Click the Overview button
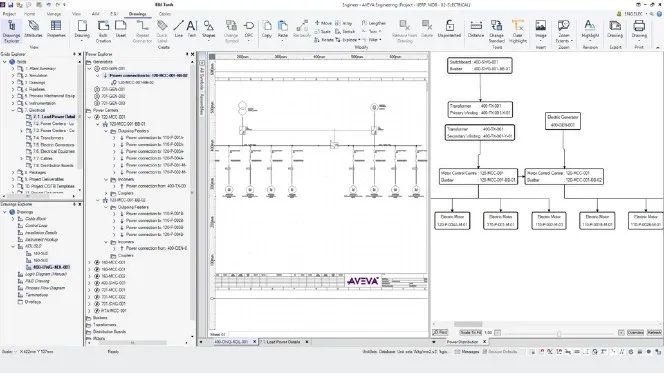The image size is (664, 373). pyautogui.click(x=635, y=332)
